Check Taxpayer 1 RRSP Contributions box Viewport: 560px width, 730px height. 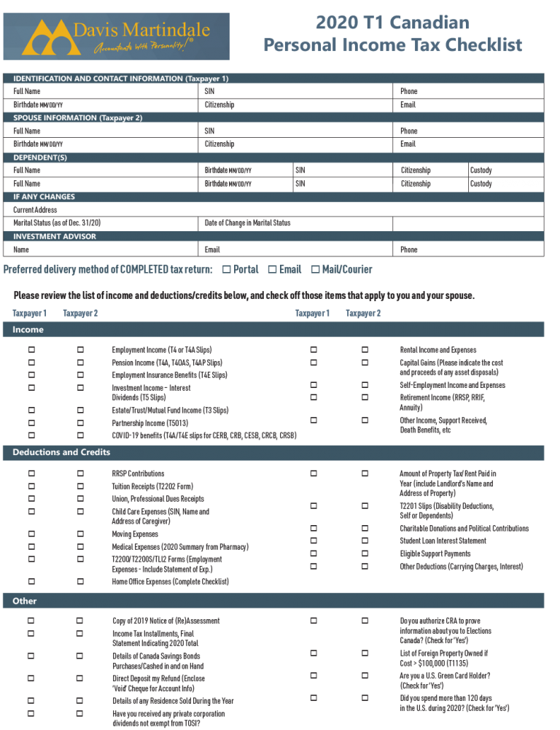pyautogui.click(x=31, y=473)
